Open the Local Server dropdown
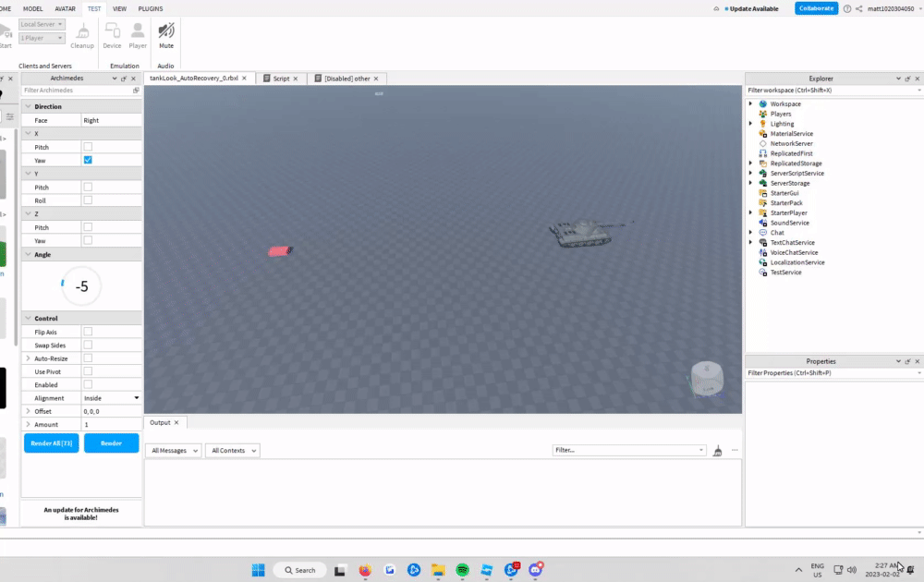 coord(42,24)
